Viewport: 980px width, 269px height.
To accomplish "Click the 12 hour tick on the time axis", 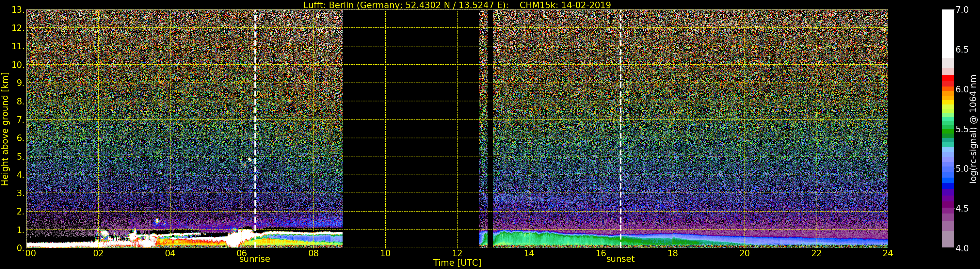I will 457,253.
